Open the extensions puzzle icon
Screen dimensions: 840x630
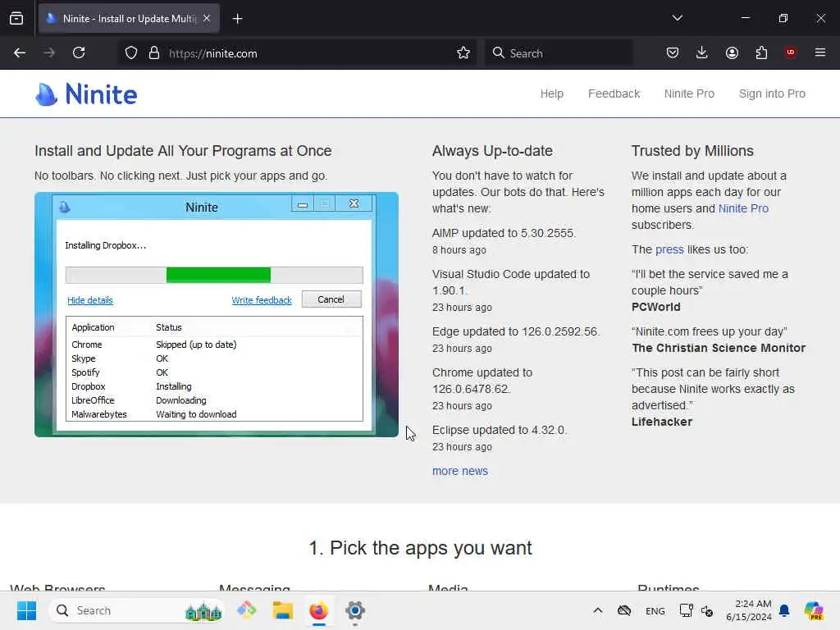[x=761, y=53]
